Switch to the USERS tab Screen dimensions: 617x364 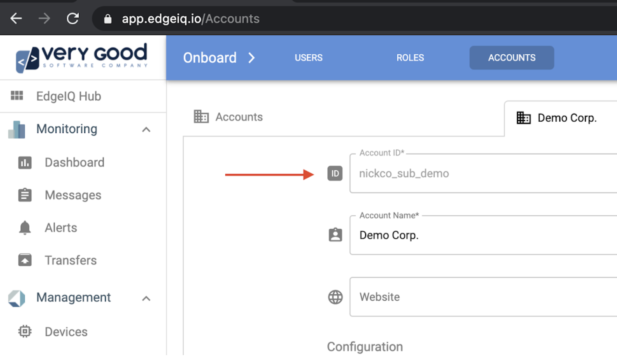tap(308, 58)
